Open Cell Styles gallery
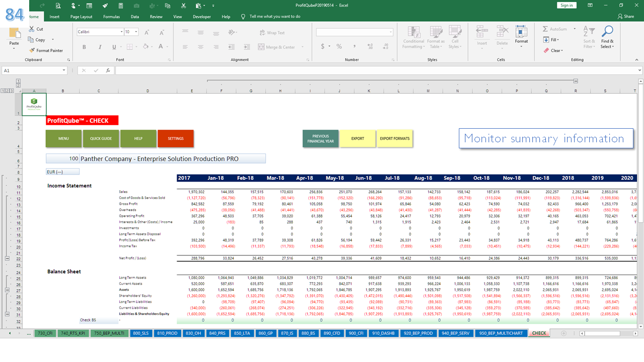 pyautogui.click(x=454, y=38)
